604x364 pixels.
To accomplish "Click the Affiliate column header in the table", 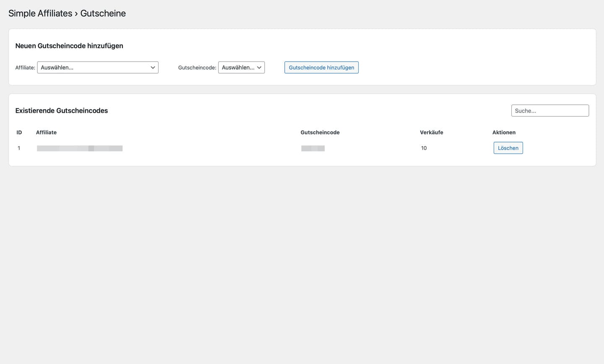I will 46,132.
